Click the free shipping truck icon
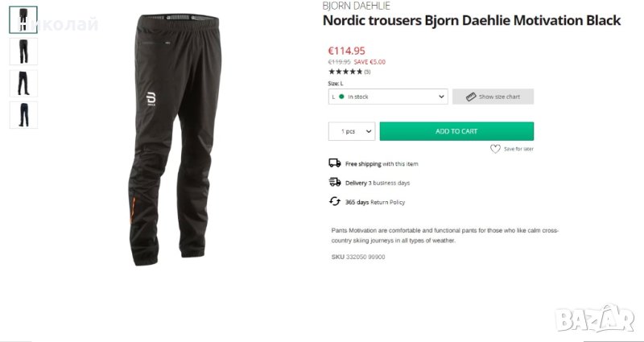The image size is (644, 342). tap(335, 163)
